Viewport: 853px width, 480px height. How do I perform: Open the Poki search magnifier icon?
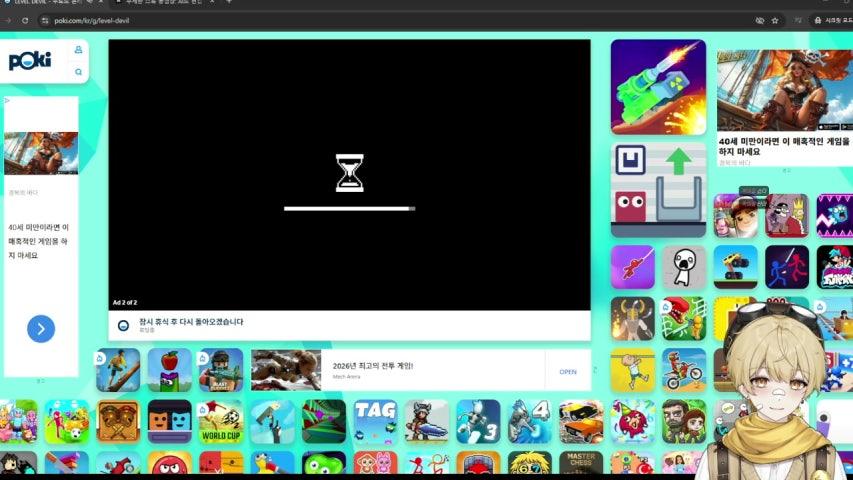[x=78, y=72]
